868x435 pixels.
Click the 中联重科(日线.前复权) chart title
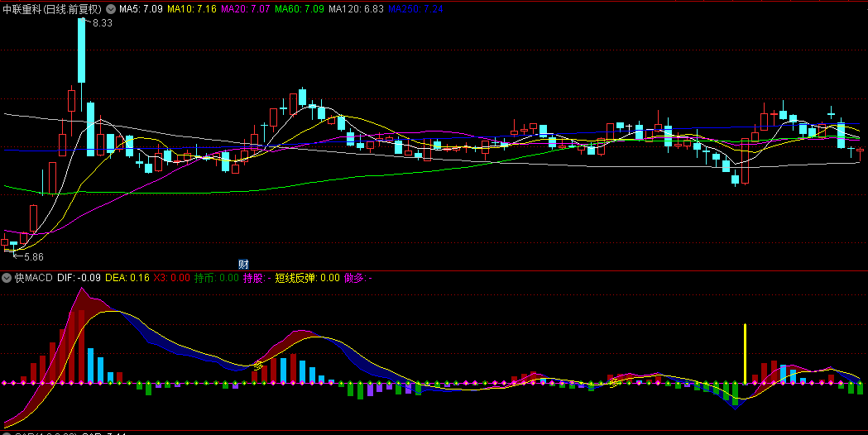53,9
